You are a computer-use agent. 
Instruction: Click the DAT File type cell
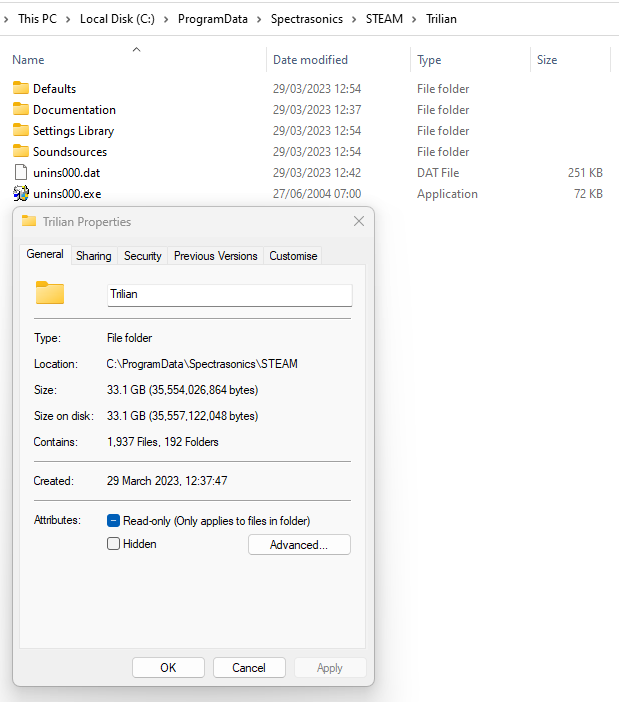(x=438, y=173)
